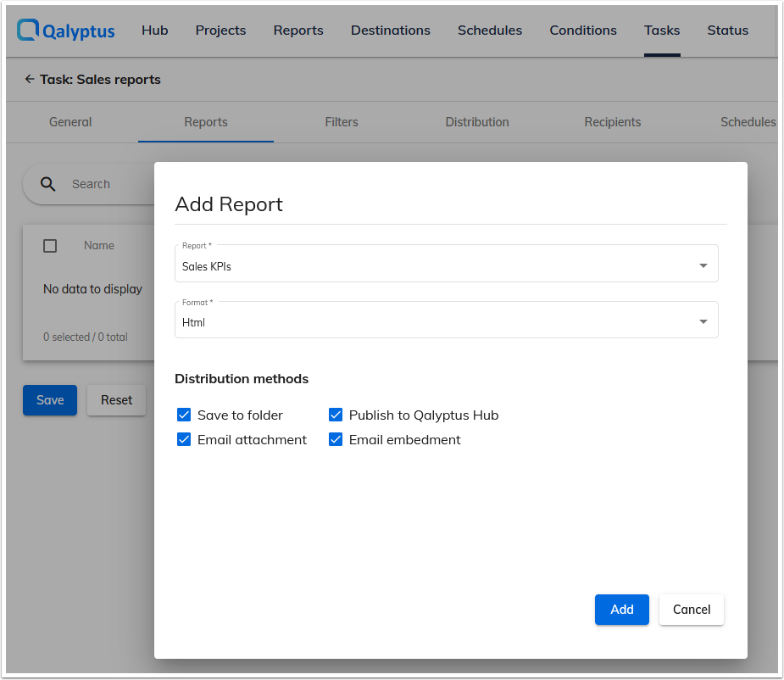Click the Add button to add the report
Image resolution: width=784 pixels, height=680 pixels.
point(621,610)
